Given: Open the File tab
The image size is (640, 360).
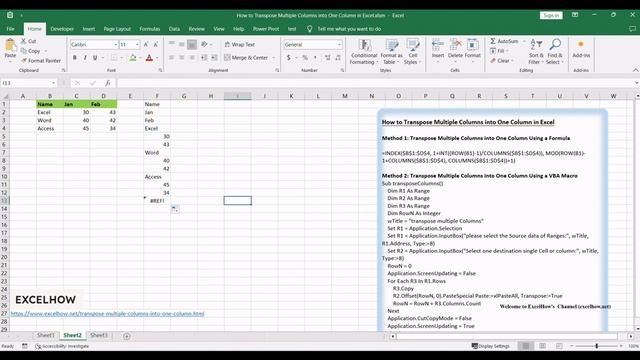Looking at the screenshot, I should (x=11, y=29).
